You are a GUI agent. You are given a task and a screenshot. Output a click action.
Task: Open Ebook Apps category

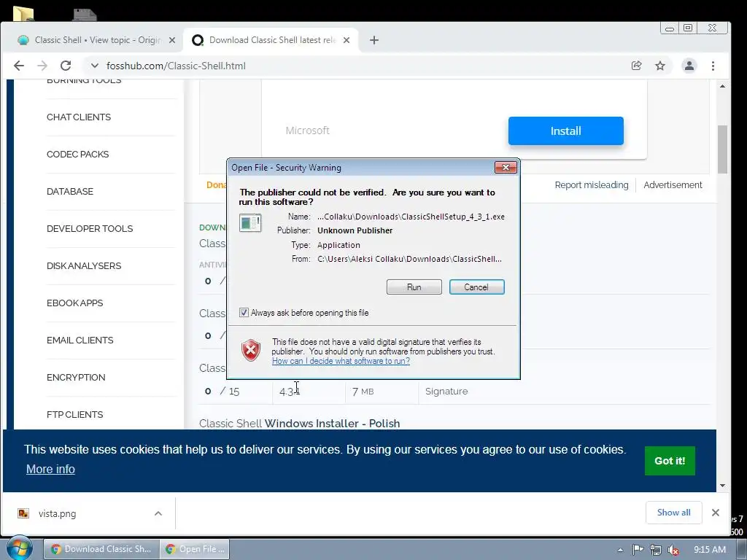75,303
